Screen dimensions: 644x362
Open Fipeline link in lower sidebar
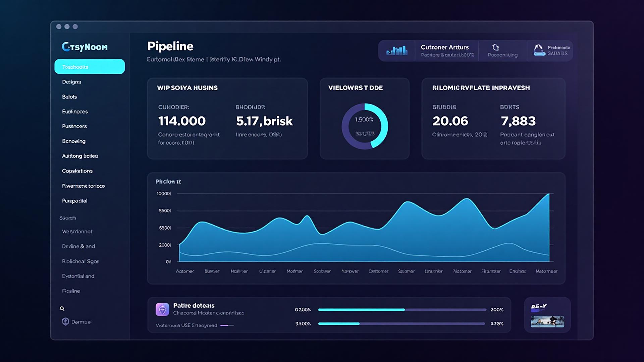pos(71,291)
